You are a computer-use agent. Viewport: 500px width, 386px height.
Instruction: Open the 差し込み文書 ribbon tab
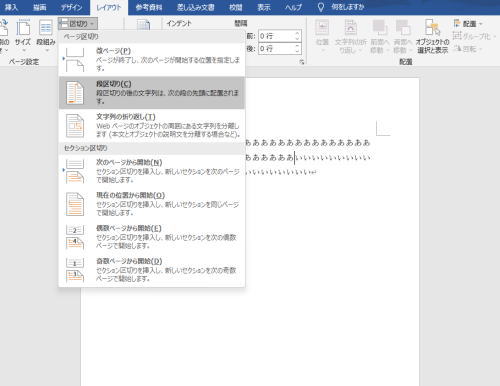click(196, 7)
